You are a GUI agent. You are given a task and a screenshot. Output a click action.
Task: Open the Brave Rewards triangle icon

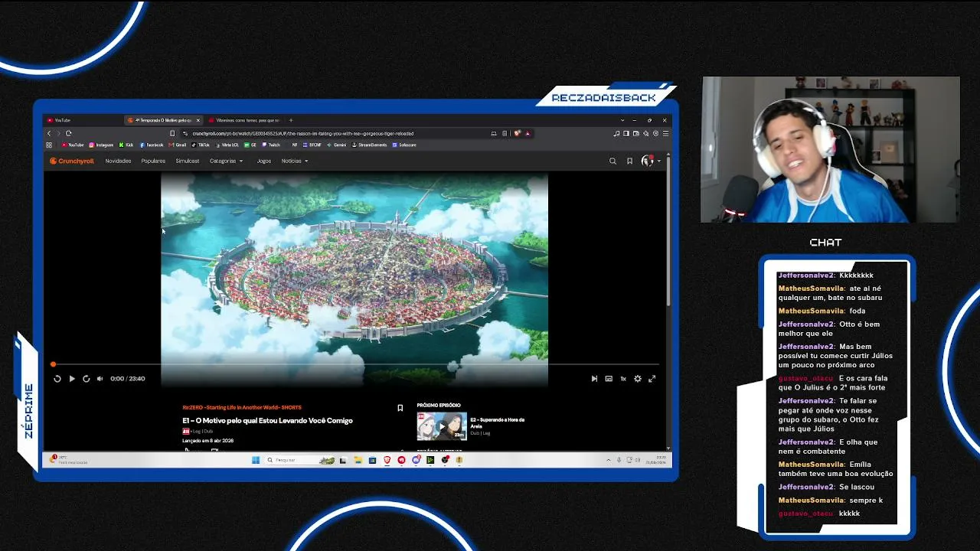[x=528, y=133]
